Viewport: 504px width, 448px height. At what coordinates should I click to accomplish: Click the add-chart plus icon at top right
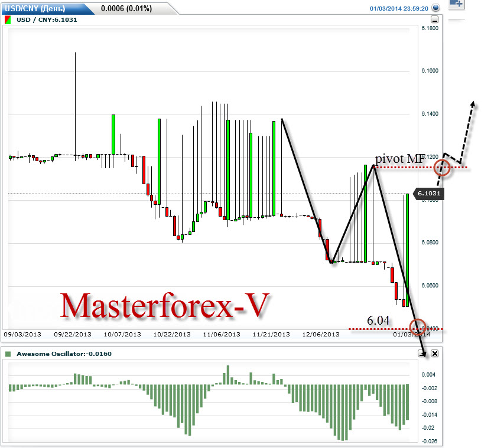click(x=456, y=4)
